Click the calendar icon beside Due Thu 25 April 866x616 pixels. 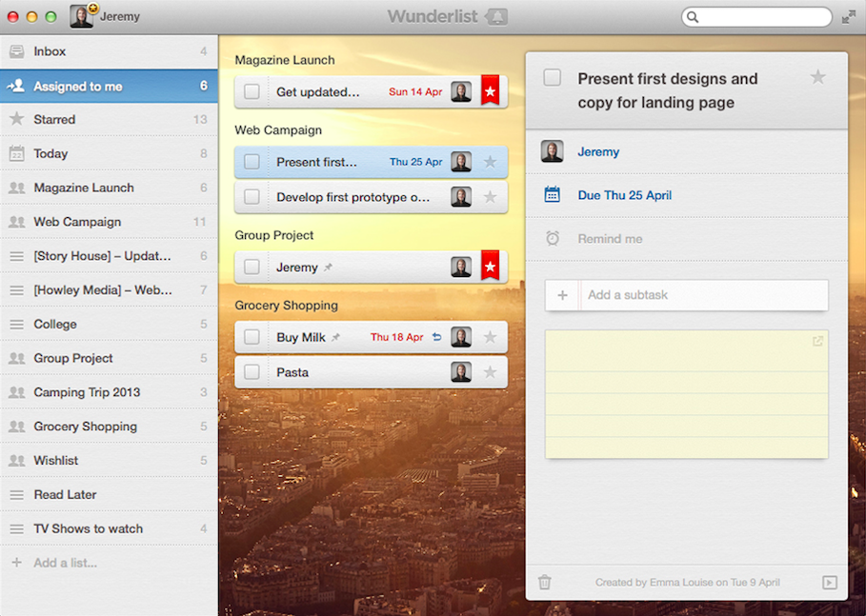[x=553, y=194]
